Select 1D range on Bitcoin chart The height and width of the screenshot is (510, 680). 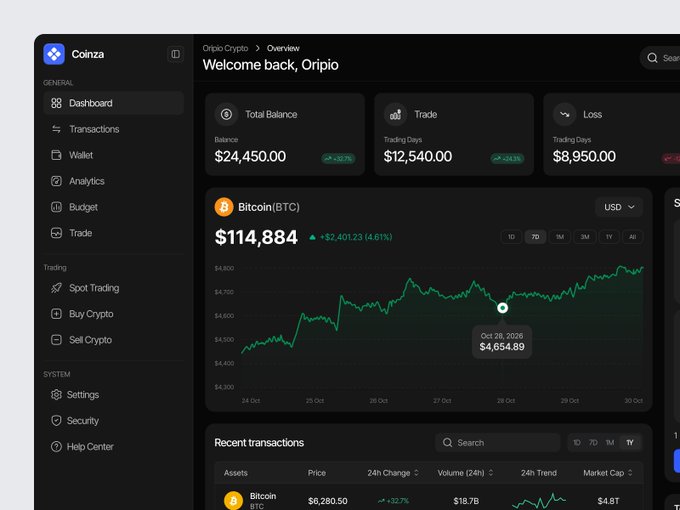511,237
